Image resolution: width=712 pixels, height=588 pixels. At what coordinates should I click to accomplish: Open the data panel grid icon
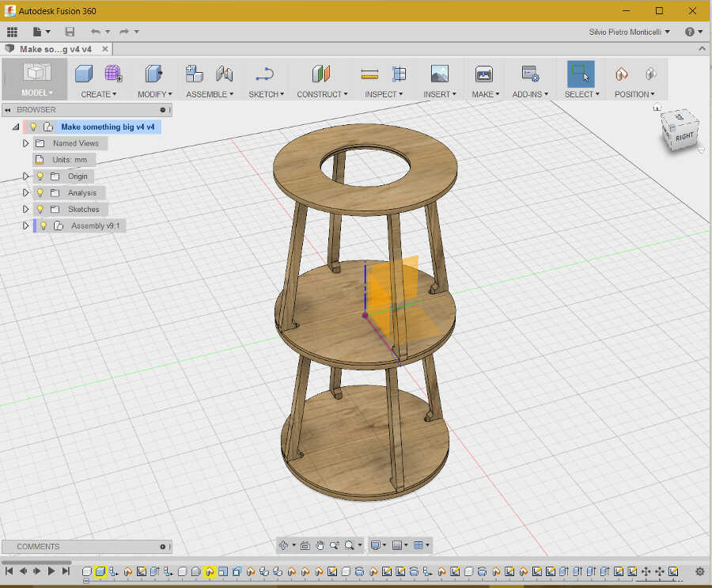(x=12, y=32)
